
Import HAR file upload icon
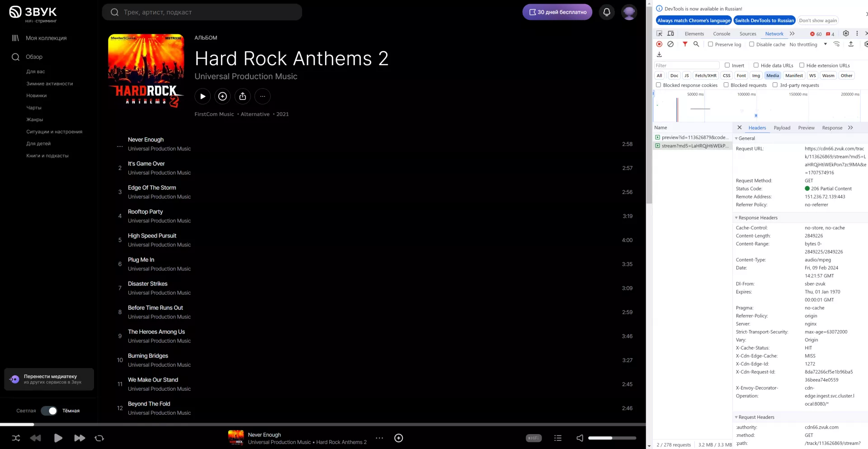[x=851, y=44]
